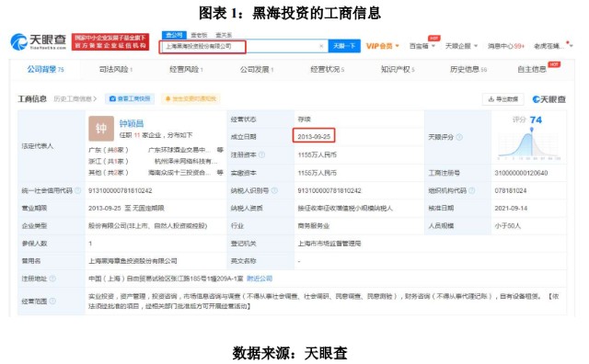The height and width of the screenshot is (364, 589).
Task: Select the 查公司 search tab
Action: click(174, 35)
